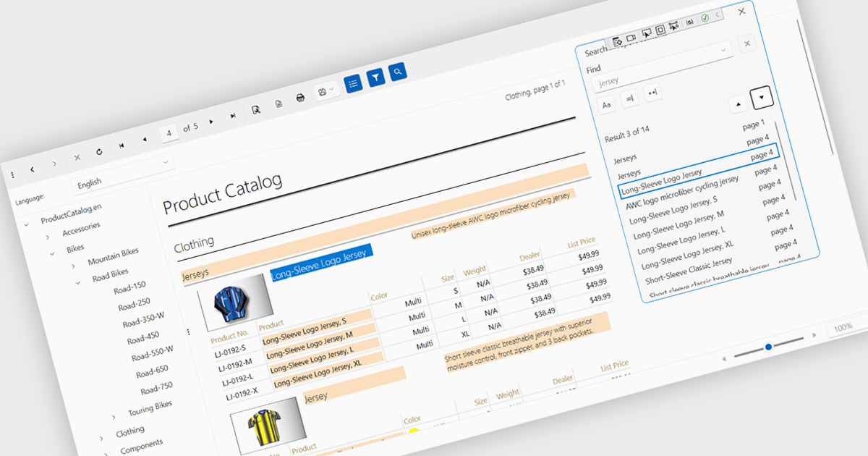This screenshot has width=868, height=456.
Task: Click 'Long-Sleeve Logo Jersey, S' search result
Action: click(673, 210)
